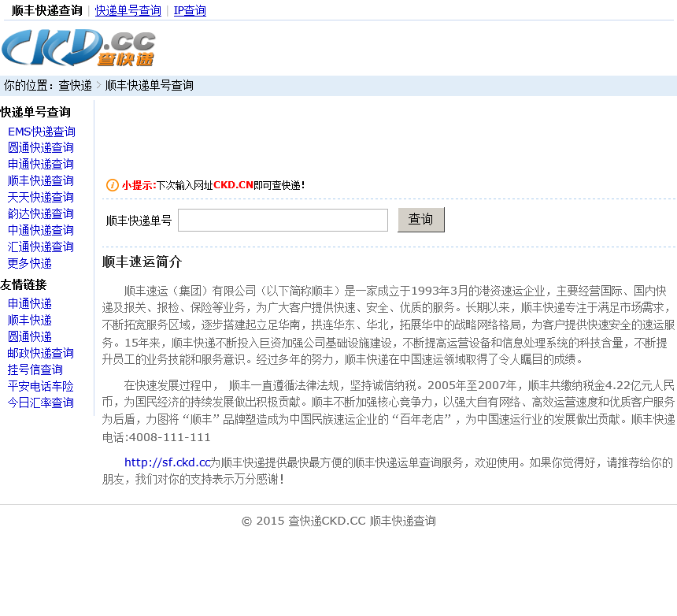
Task: Visit the 圆通快递 friendly link
Action: pyautogui.click(x=30, y=336)
